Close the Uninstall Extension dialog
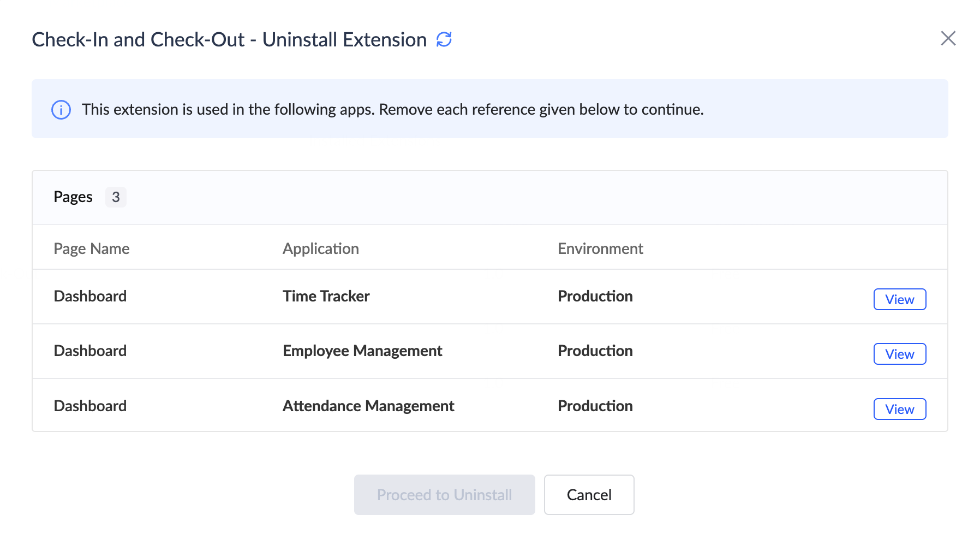The width and height of the screenshot is (980, 533). (x=948, y=38)
